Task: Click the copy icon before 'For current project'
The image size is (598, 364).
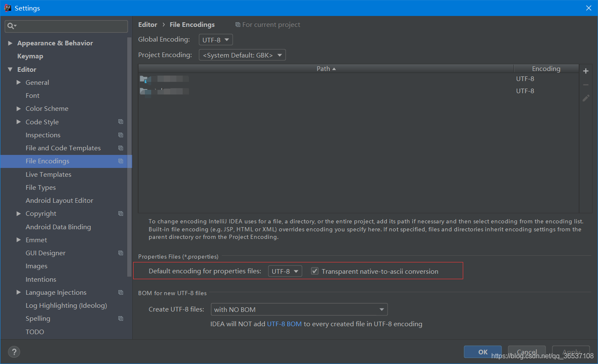Action: coord(238,25)
